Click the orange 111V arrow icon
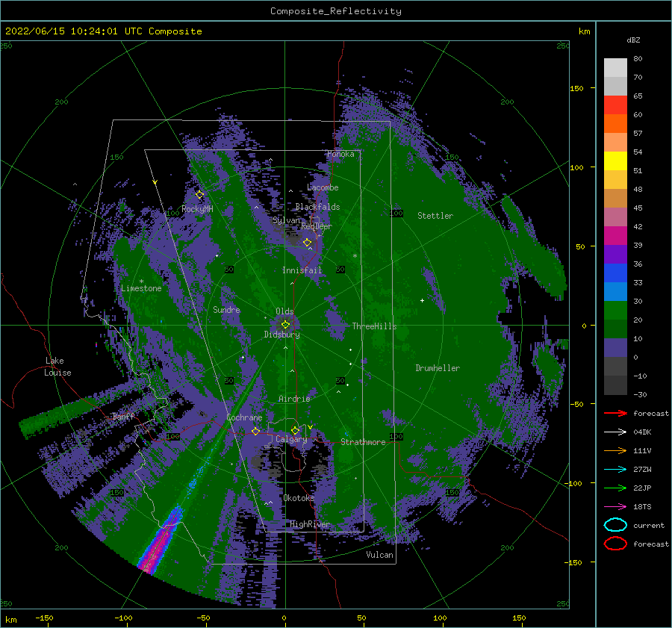The height and width of the screenshot is (628, 672). tap(615, 450)
